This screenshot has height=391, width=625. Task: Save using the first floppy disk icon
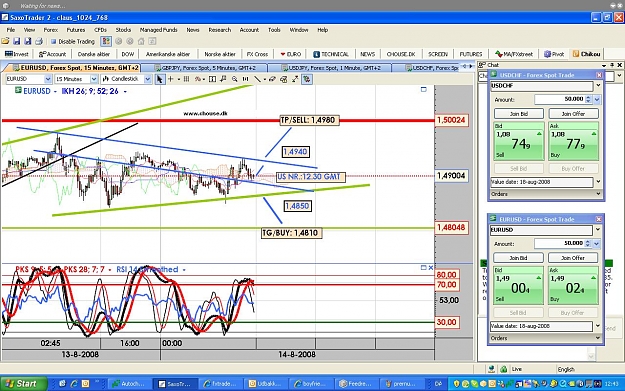(x=17, y=41)
